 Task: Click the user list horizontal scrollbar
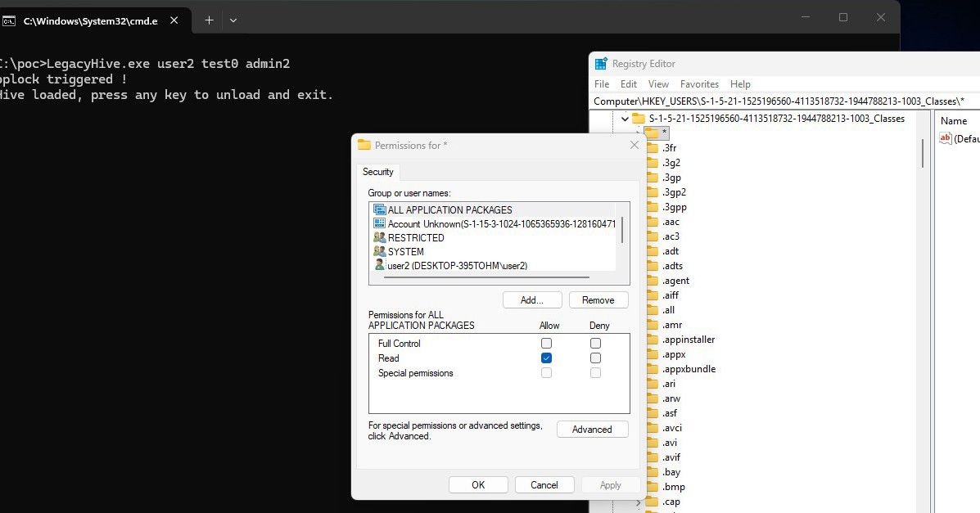pos(487,277)
